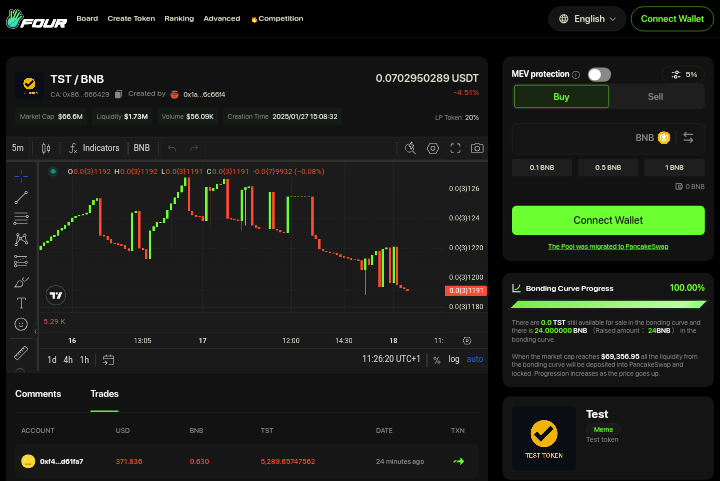
Task: Open the Fibonacci retracement tools
Action: tap(21, 218)
